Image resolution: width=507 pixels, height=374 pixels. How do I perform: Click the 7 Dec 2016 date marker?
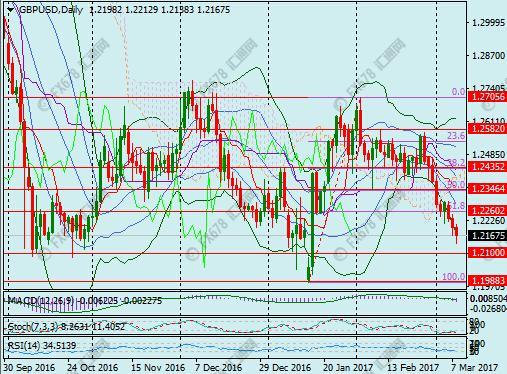219,368
